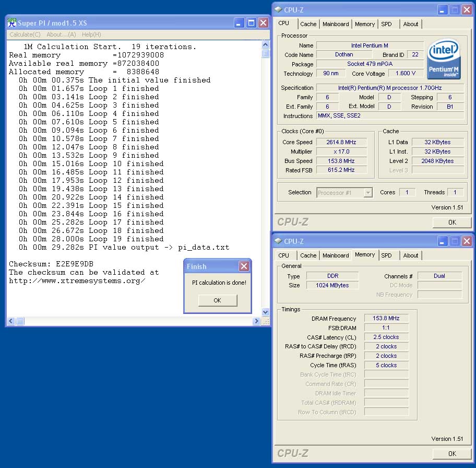Switch to Mainboard tab in top CPU-Z window
Screen dimensions: 476x468
[336, 24]
